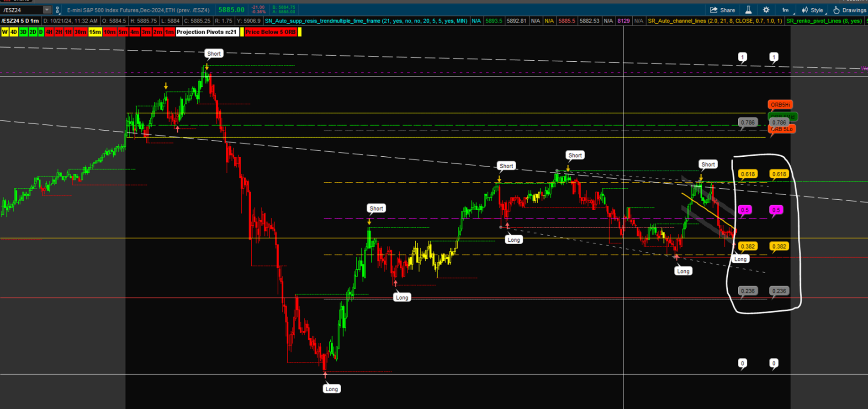Click the magenta 0.5 Fibonacci level bubble
The width and height of the screenshot is (868, 409).
click(x=745, y=210)
